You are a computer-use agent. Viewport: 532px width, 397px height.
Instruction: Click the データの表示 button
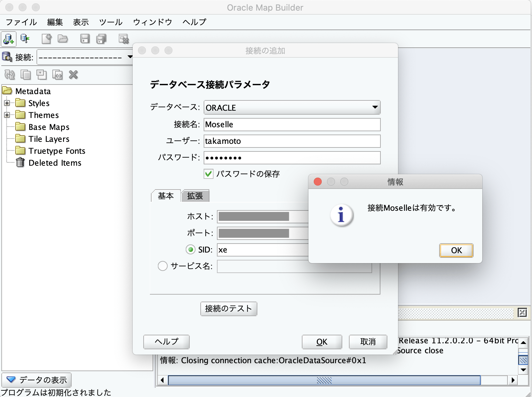[37, 380]
